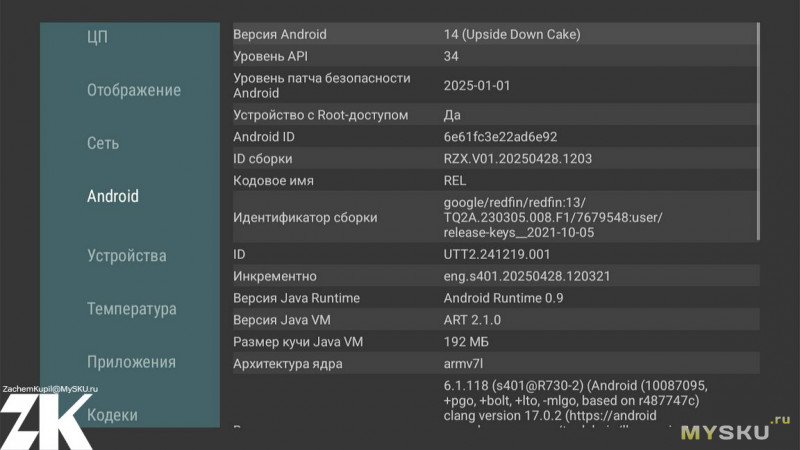800x450 pixels.
Task: Open the Устройства section
Action: pyautogui.click(x=126, y=256)
